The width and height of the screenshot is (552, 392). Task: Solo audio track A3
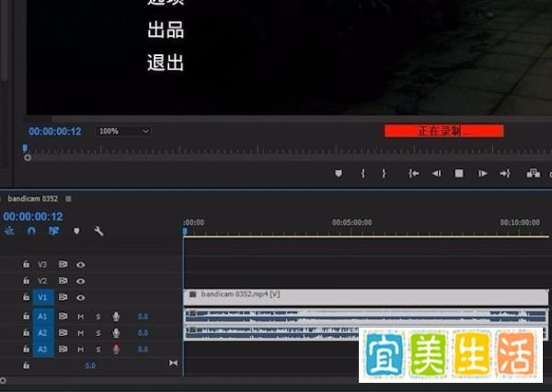(x=98, y=350)
